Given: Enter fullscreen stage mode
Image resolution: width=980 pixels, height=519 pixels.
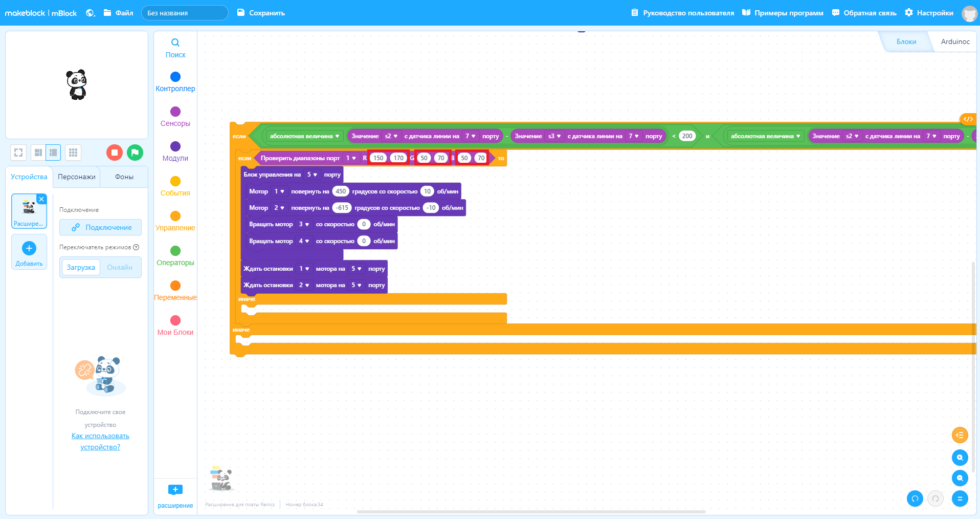Looking at the screenshot, I should [x=18, y=153].
